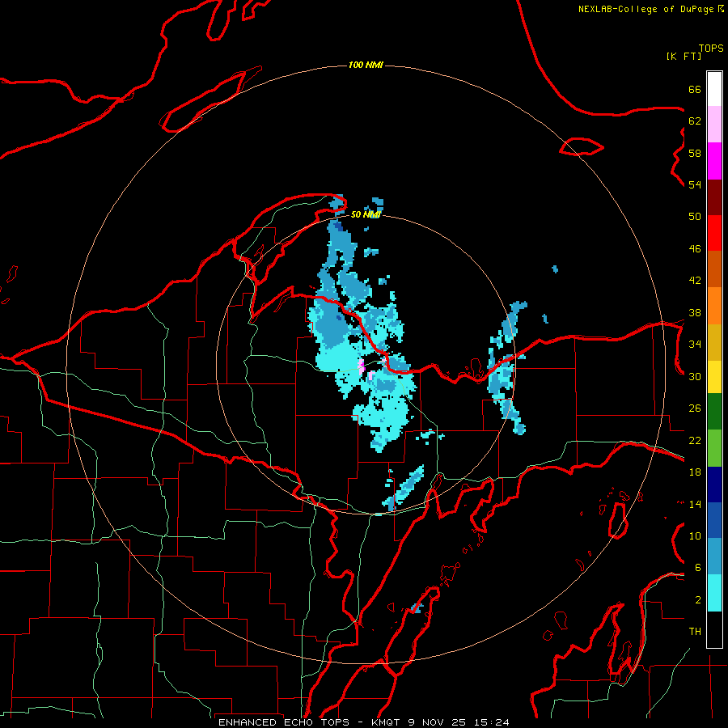The height and width of the screenshot is (728, 728).
Task: Click the 26 legend value
Action: tap(695, 408)
